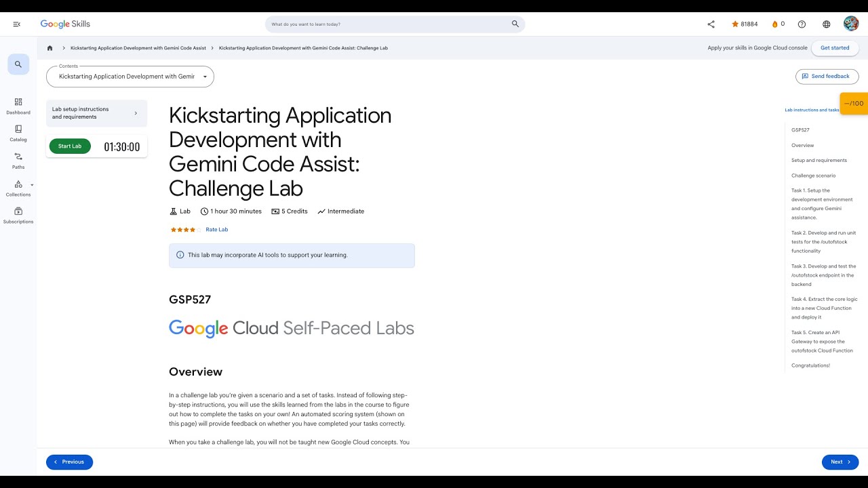Open Catalog from the sidebar
The height and width of the screenshot is (488, 868).
point(18,133)
